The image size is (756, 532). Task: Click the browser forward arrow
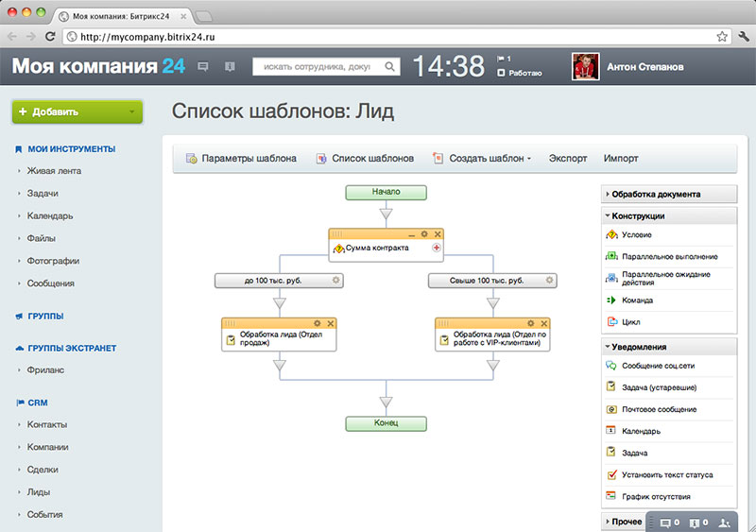click(31, 37)
